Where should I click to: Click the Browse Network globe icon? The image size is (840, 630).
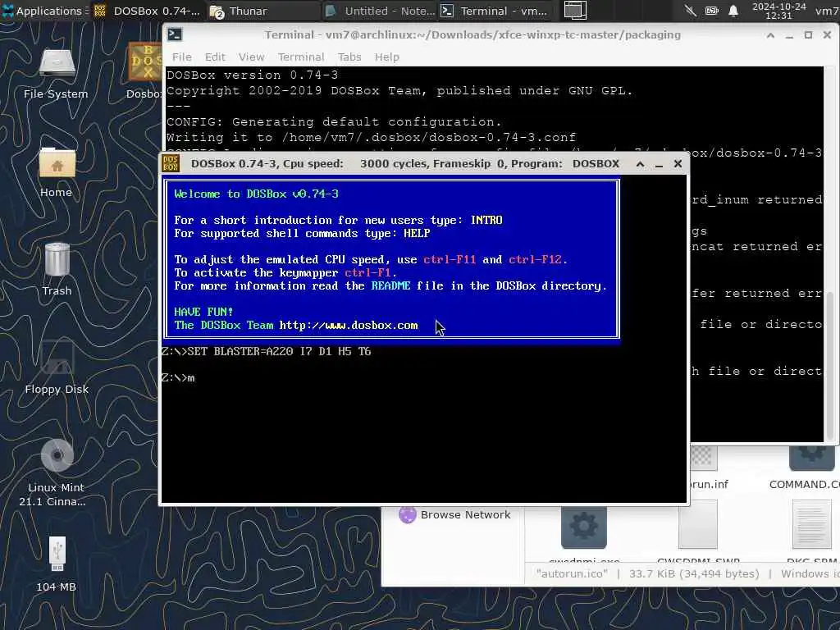(x=408, y=515)
